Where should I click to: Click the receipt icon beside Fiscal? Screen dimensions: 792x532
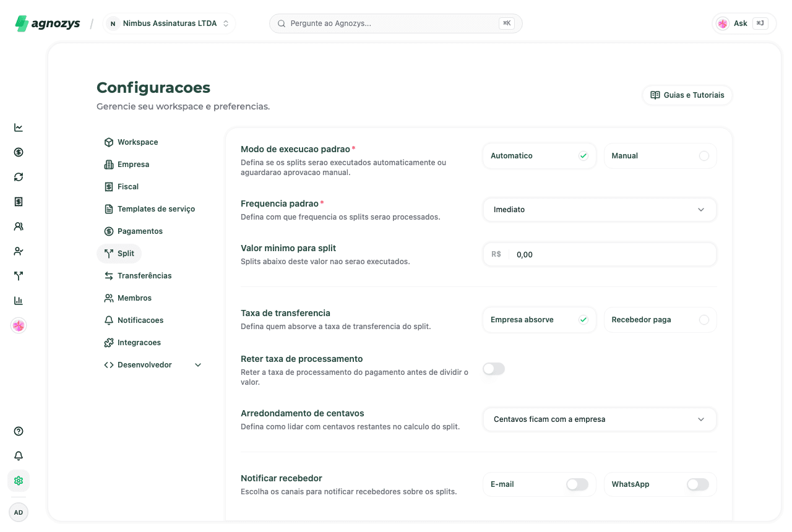click(x=109, y=187)
